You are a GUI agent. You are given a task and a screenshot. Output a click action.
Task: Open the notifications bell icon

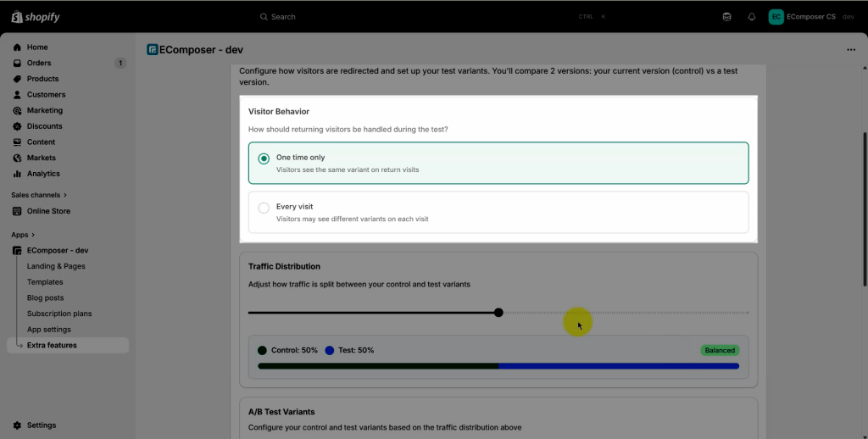click(x=751, y=17)
